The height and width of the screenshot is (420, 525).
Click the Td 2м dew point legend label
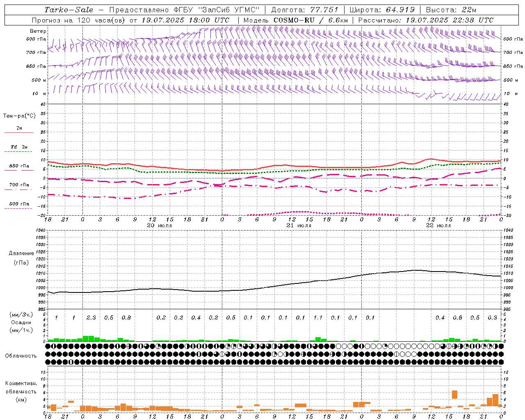pos(19,147)
